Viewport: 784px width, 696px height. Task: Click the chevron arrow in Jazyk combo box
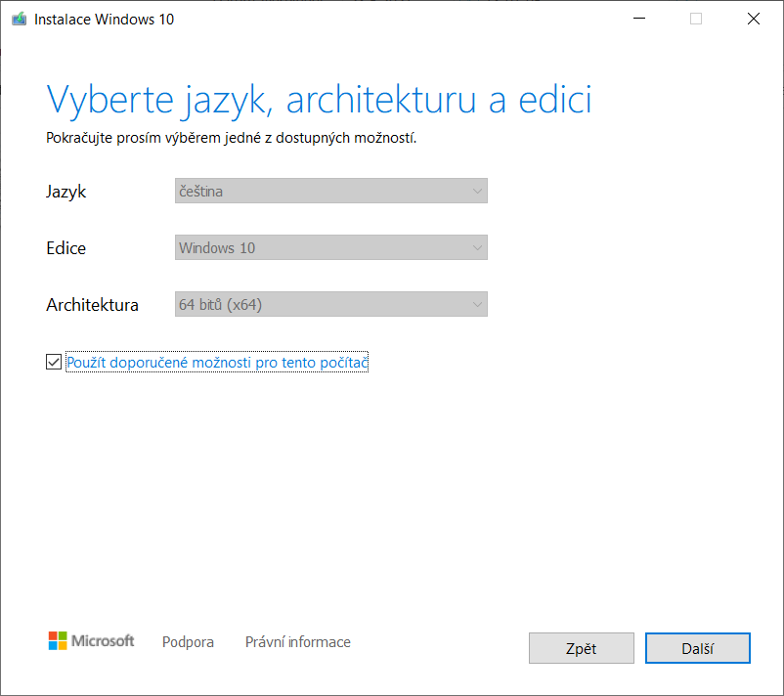[477, 191]
